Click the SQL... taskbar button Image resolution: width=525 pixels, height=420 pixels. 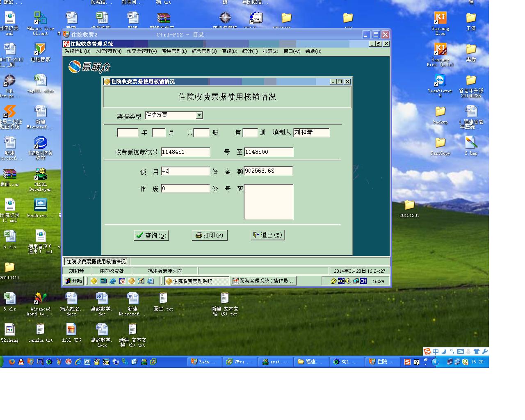click(347, 362)
